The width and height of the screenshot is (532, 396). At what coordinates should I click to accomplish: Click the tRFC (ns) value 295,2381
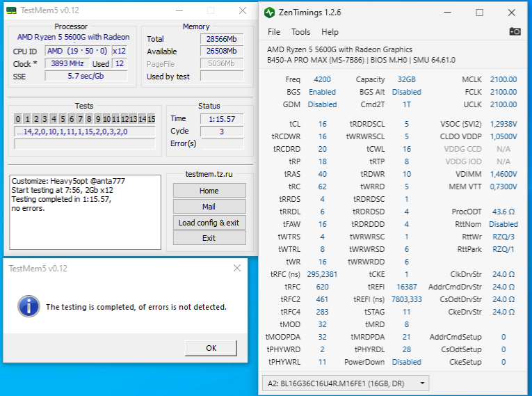(x=322, y=274)
